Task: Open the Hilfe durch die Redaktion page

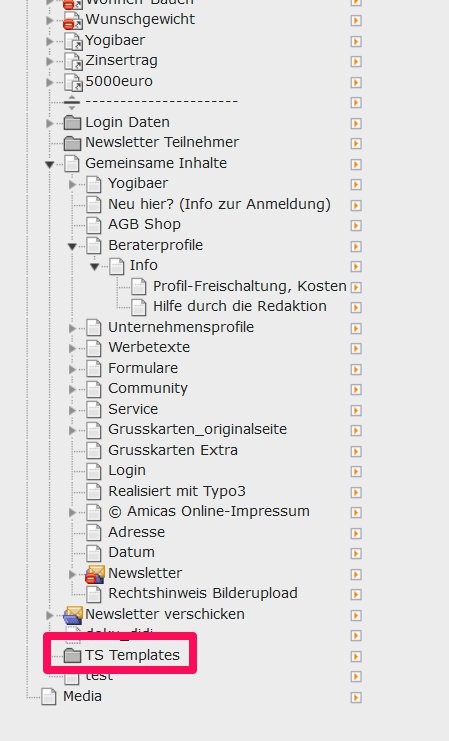Action: pyautogui.click(x=240, y=306)
